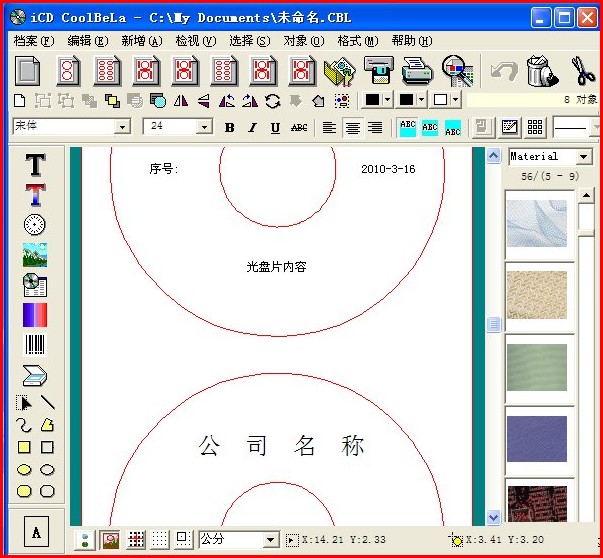Screen dimensions: 603x558
Task: Select the purple material texture thumbnail
Action: [x=537, y=439]
